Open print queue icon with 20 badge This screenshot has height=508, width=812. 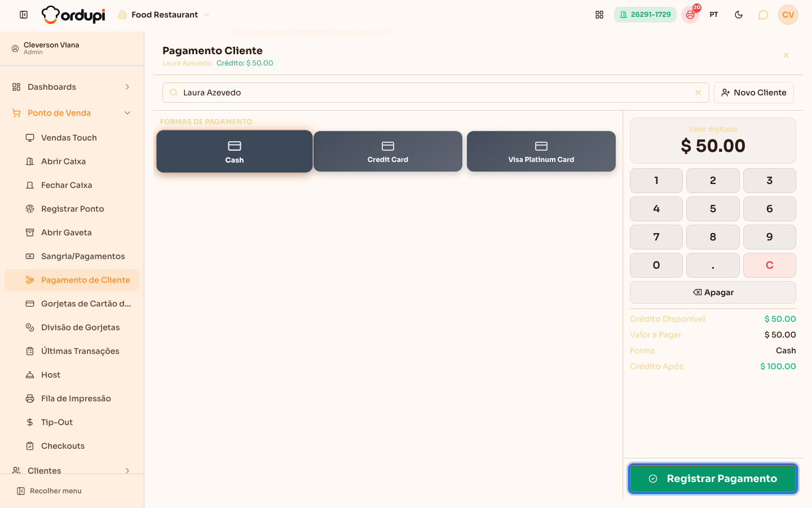click(690, 15)
